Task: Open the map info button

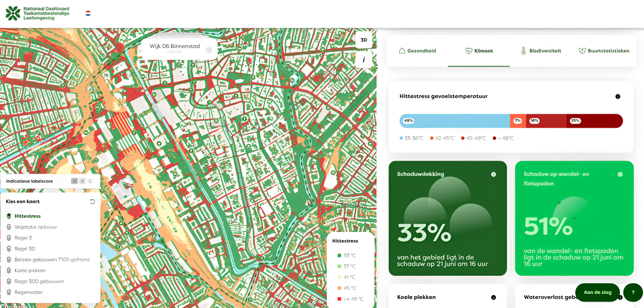Action: point(364,60)
